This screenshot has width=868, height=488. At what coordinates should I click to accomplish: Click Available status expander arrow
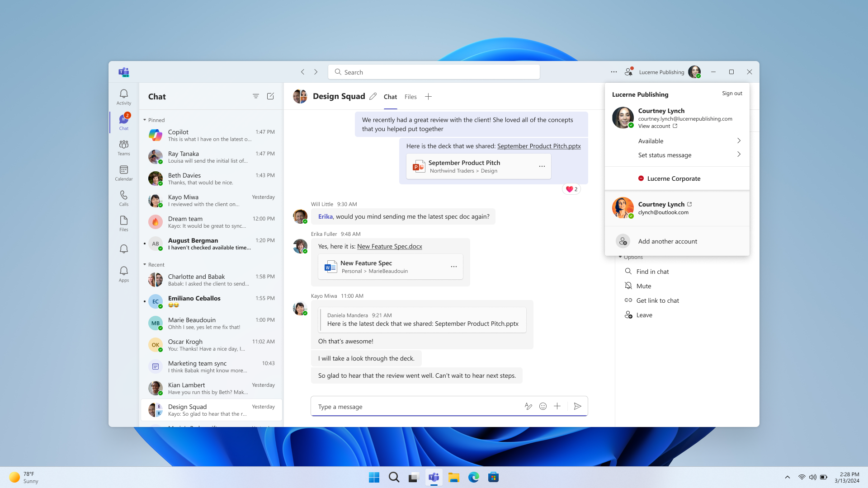point(739,141)
